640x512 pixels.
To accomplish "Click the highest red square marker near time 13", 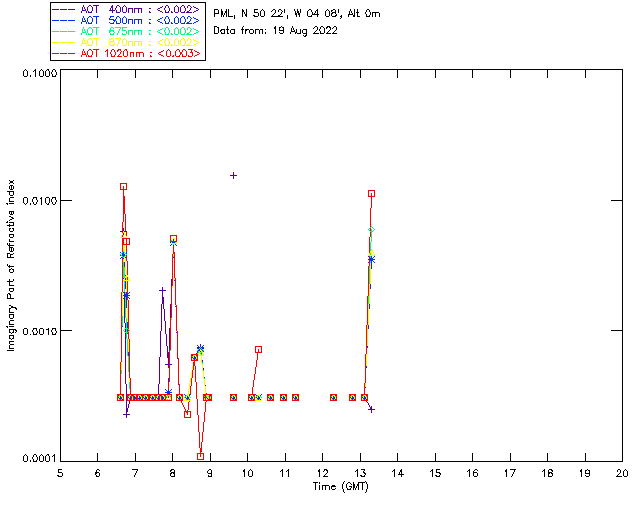I will (x=371, y=194).
